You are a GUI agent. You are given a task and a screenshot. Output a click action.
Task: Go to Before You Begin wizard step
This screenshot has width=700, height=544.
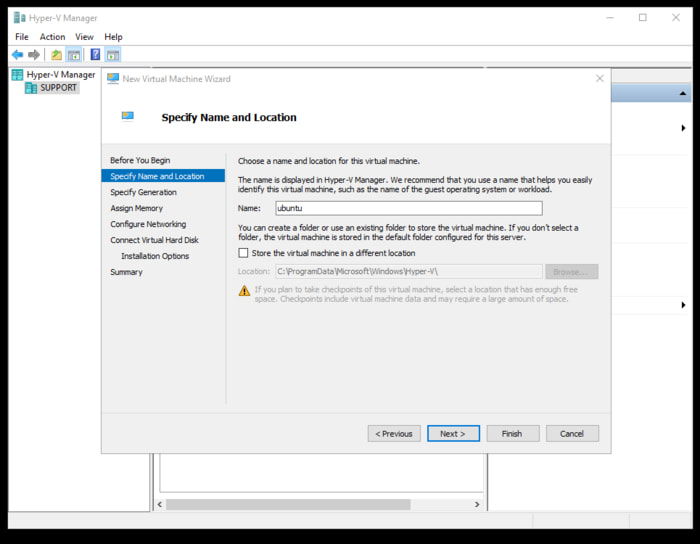click(x=140, y=160)
